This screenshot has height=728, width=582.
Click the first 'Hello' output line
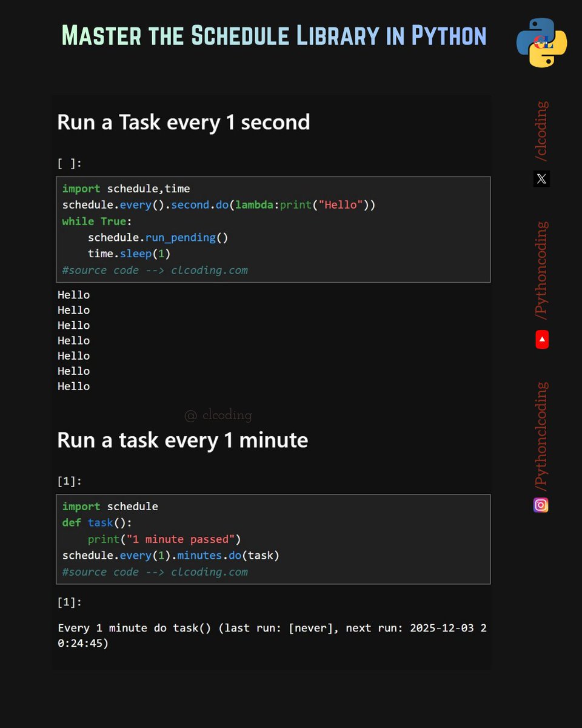pos(73,295)
